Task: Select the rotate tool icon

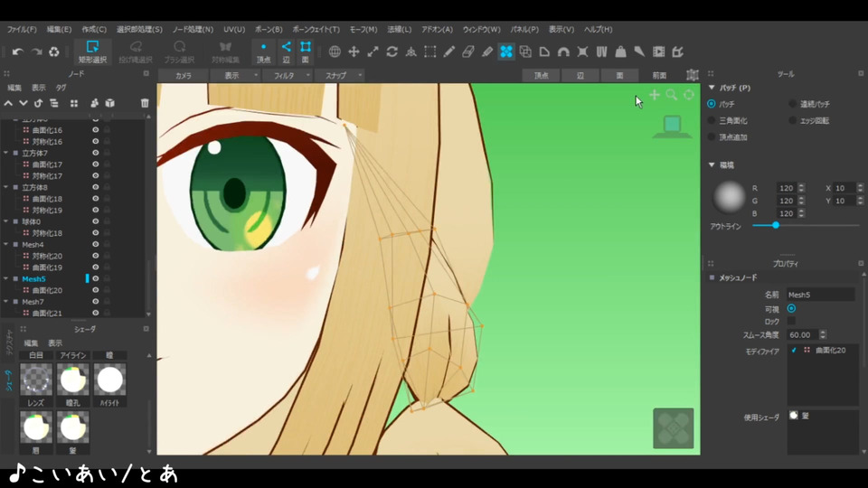Action: click(x=392, y=52)
